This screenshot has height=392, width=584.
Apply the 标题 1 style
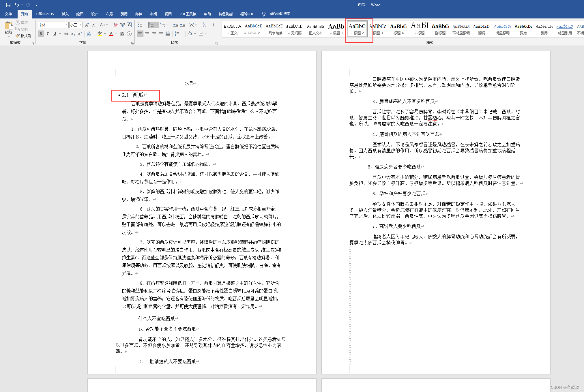tap(336, 29)
